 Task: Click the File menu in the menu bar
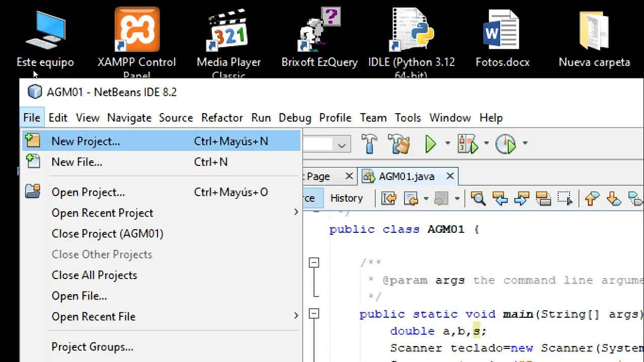pyautogui.click(x=32, y=118)
